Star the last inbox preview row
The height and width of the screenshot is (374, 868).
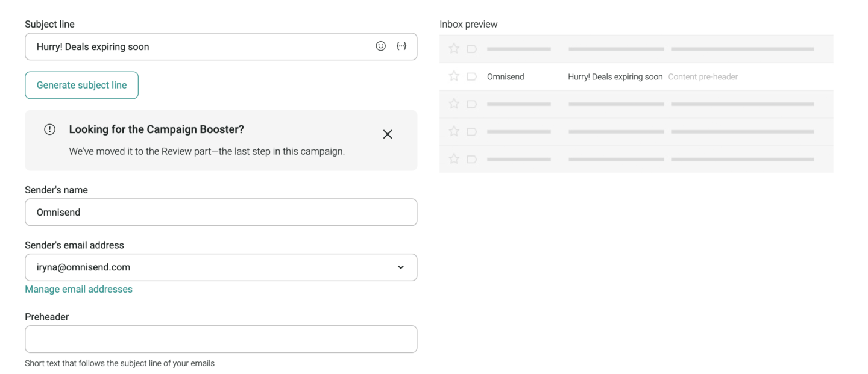(453, 159)
